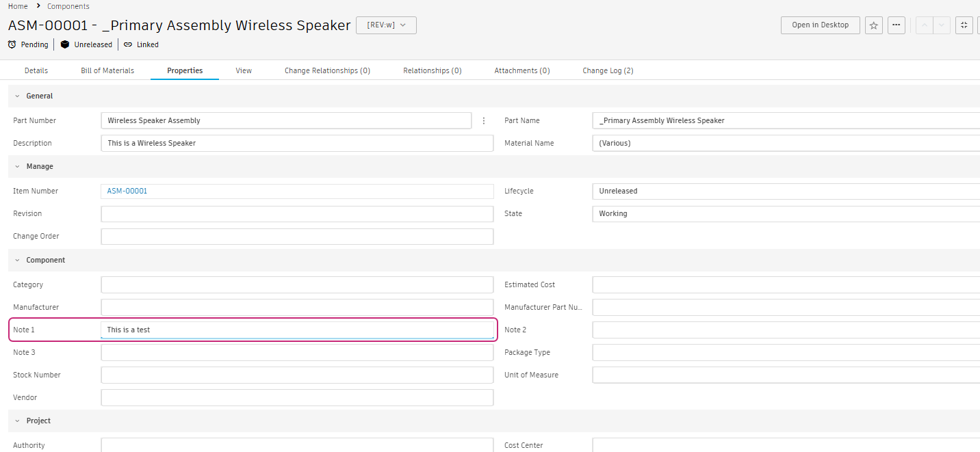
Task: Open the Change Log (2) tab
Action: coord(608,70)
